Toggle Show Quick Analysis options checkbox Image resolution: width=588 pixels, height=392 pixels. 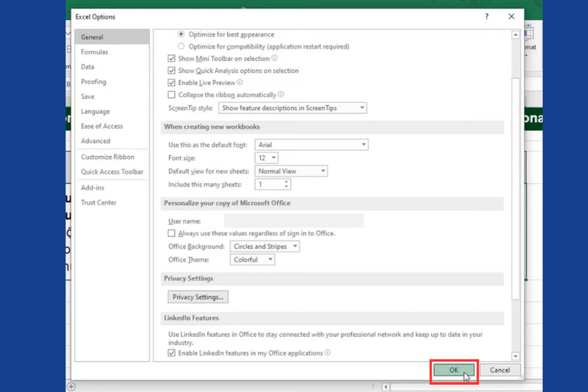pos(171,71)
